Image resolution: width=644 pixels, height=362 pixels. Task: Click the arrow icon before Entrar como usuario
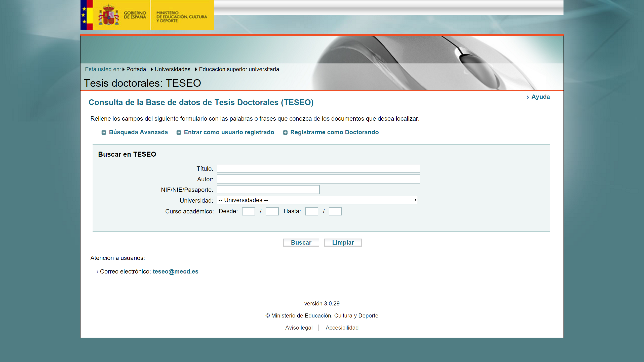point(179,132)
